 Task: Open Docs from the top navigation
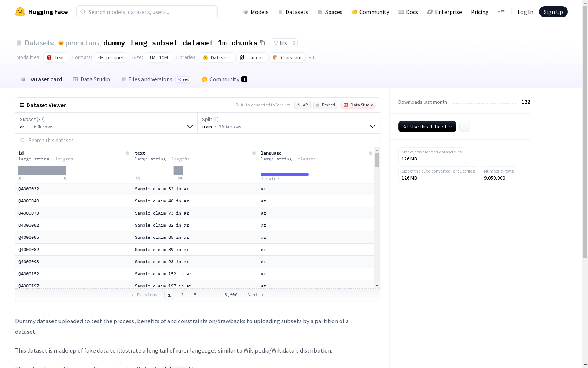(408, 12)
